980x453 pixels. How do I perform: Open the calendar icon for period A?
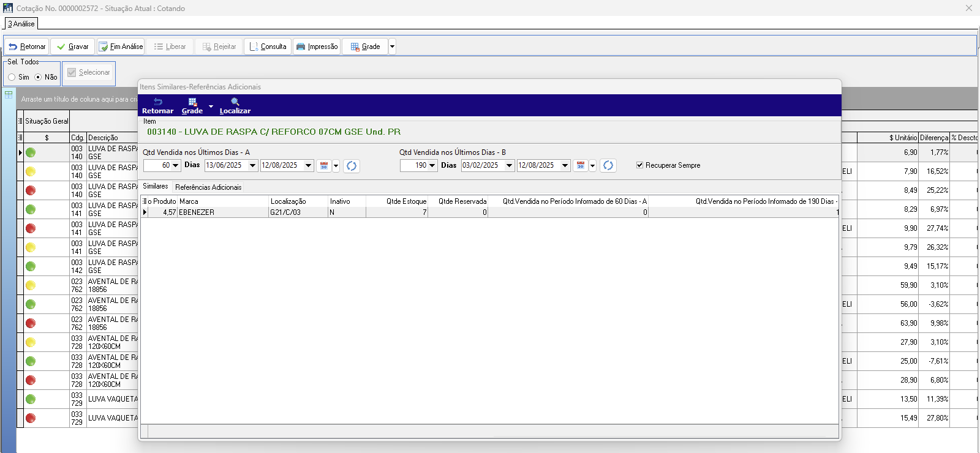coord(324,166)
